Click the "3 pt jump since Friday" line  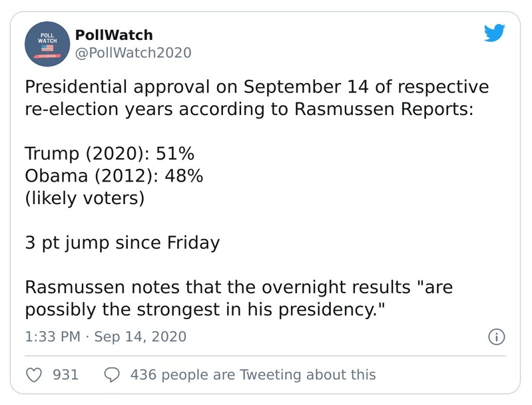(123, 243)
